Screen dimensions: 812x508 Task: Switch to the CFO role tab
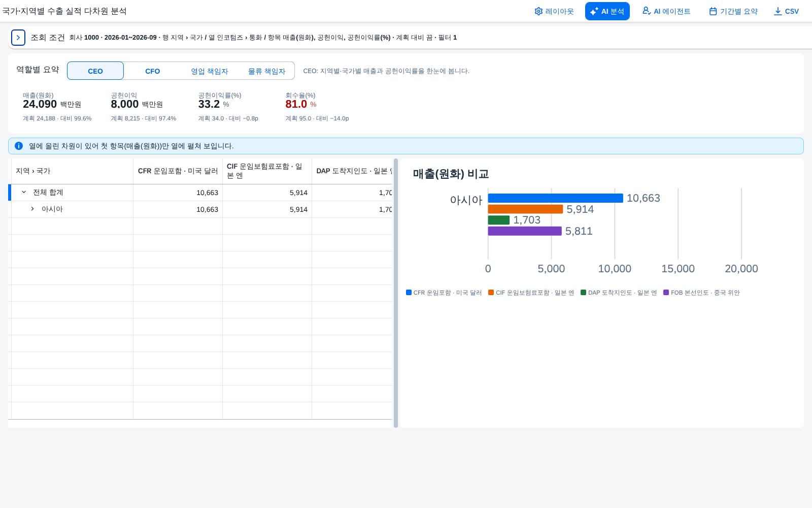[x=153, y=71]
